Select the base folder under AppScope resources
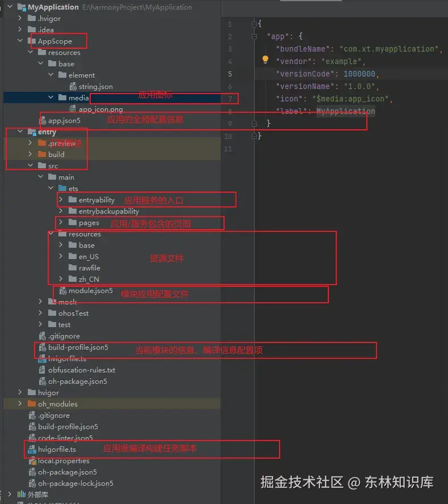Viewport: 448px width, 504px height. [x=66, y=63]
